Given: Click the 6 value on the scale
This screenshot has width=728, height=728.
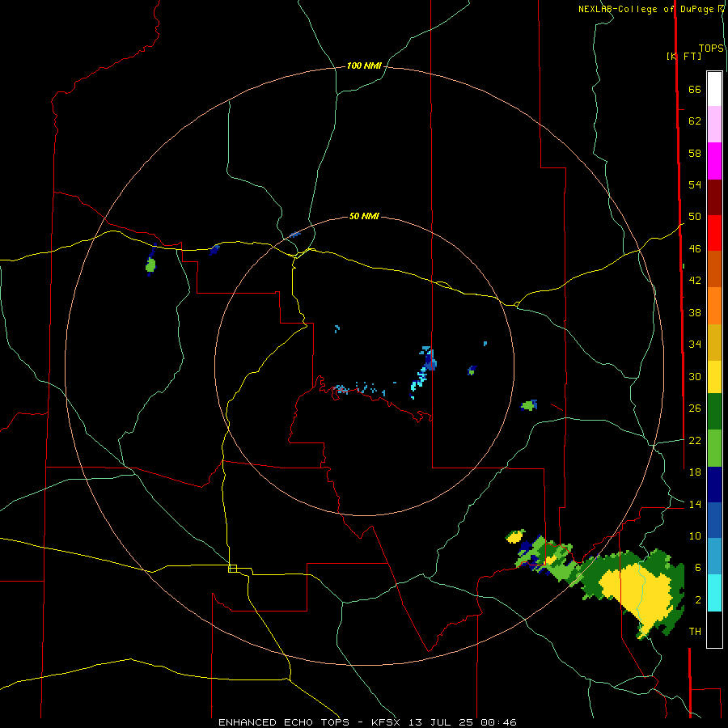Looking at the screenshot, I should (698, 568).
